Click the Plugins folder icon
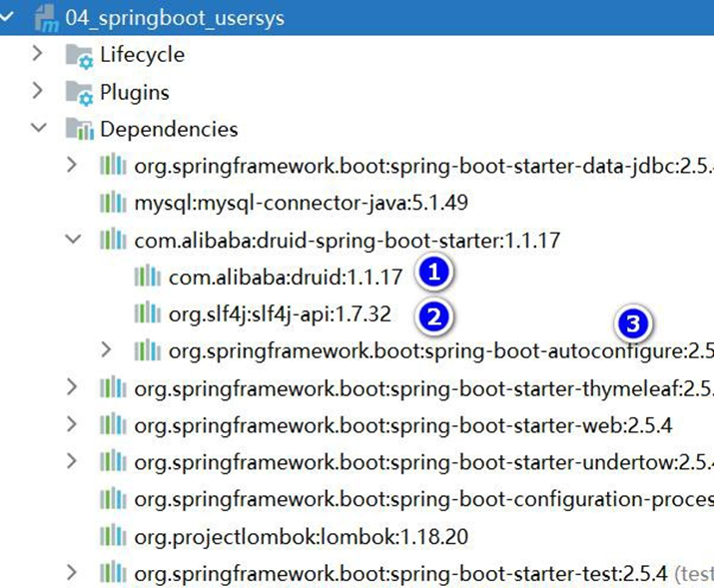Viewport: 714px width, 588px height. (79, 93)
